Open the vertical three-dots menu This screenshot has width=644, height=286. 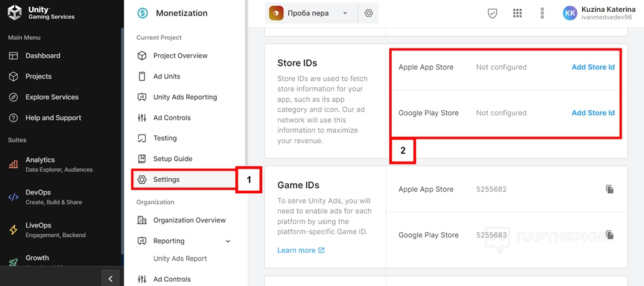(x=542, y=13)
